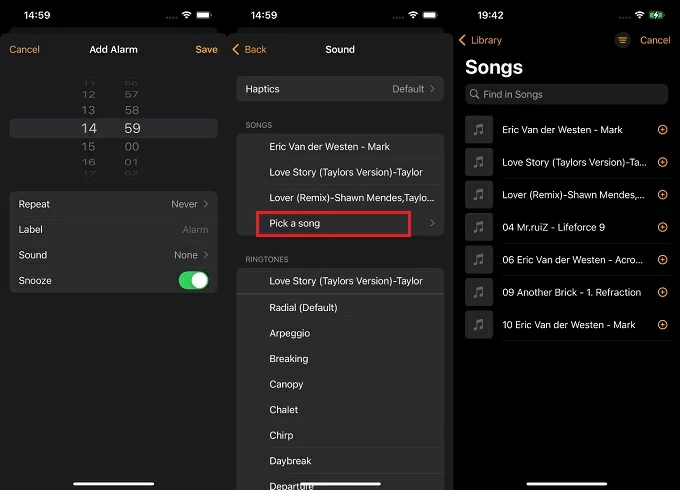Tap the add icon on first Songs row
680x490 pixels.
[x=662, y=130]
